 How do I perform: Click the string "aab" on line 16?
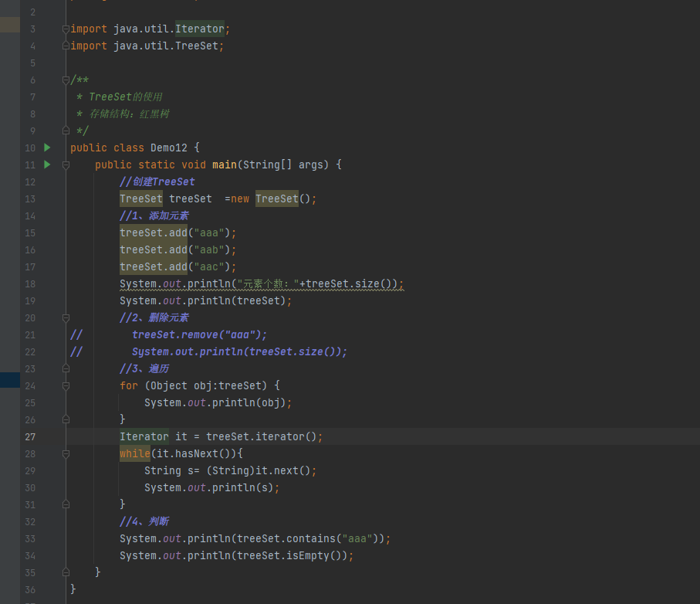(x=208, y=249)
